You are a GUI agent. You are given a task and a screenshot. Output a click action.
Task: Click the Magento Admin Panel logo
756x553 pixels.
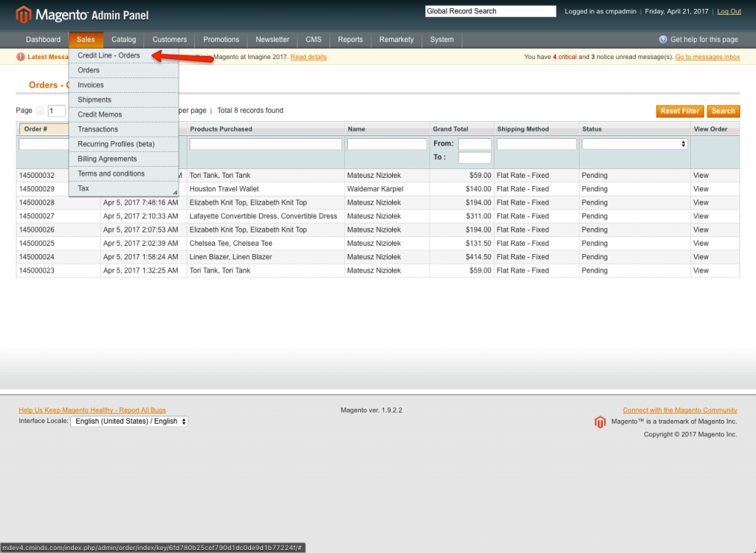point(83,14)
